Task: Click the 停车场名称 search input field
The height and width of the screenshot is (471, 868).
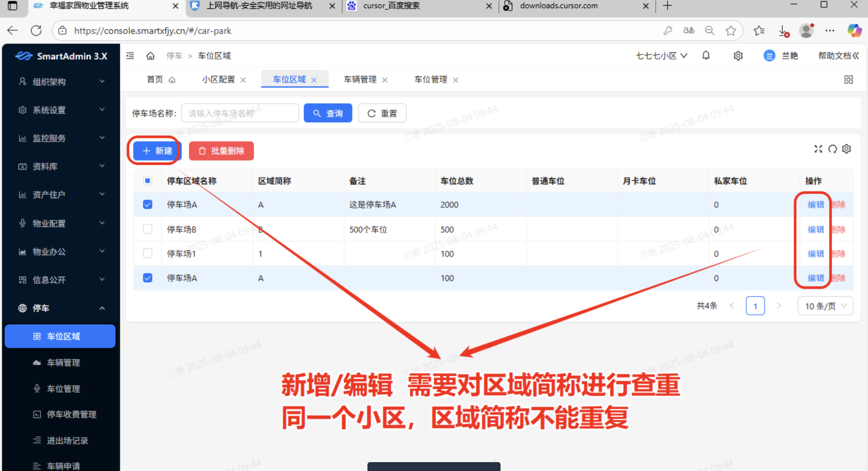Action: pyautogui.click(x=240, y=113)
